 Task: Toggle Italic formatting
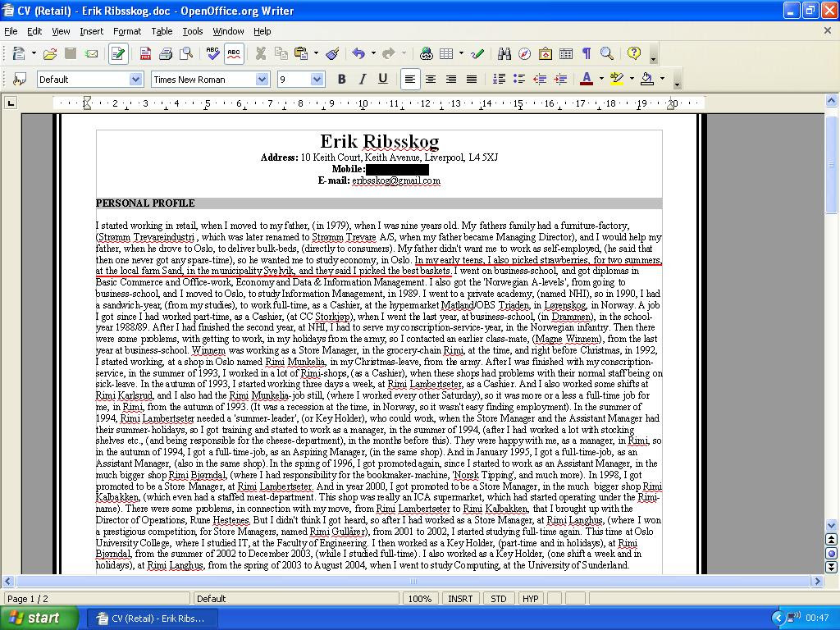tap(362, 80)
